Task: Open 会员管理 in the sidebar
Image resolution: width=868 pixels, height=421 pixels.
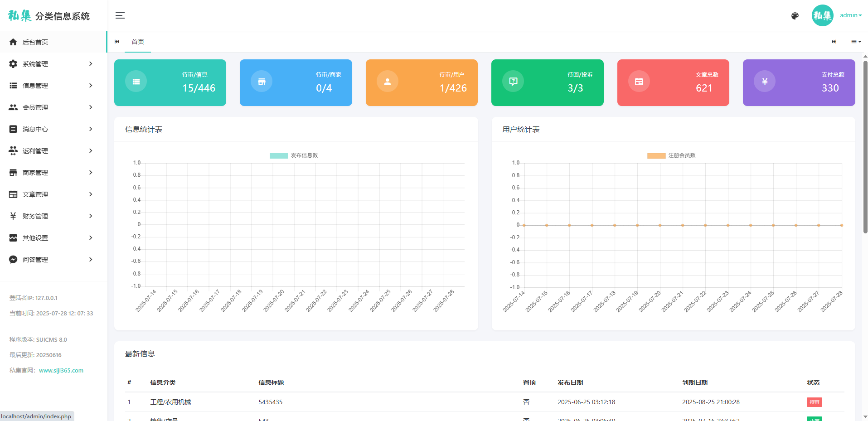Action: coord(35,107)
